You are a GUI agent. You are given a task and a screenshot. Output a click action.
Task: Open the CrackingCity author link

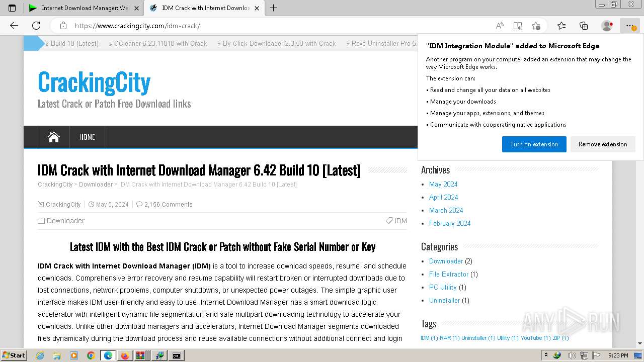pos(63,205)
